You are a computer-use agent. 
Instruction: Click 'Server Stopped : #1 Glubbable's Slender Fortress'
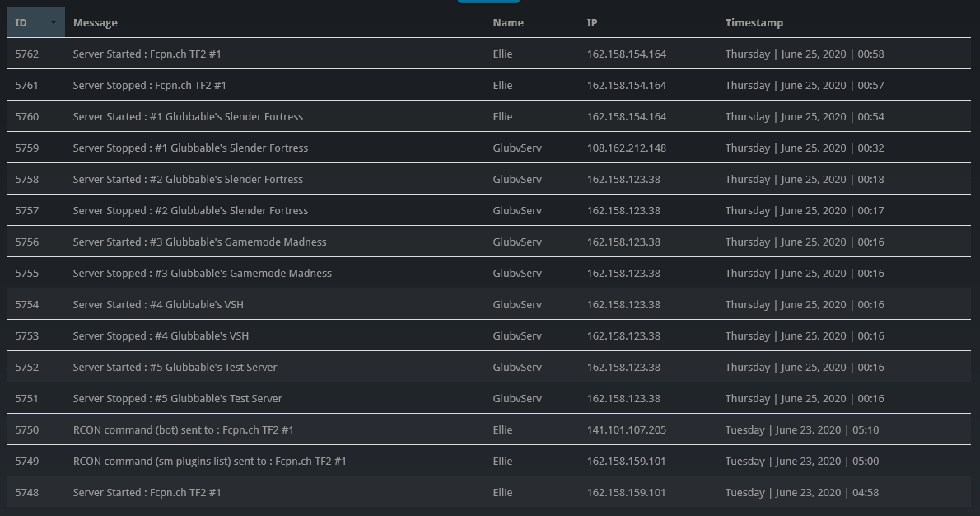pos(190,148)
